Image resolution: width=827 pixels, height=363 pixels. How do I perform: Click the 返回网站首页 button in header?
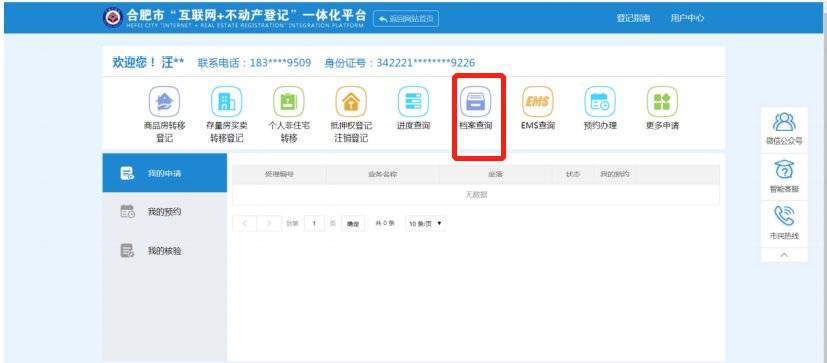406,18
